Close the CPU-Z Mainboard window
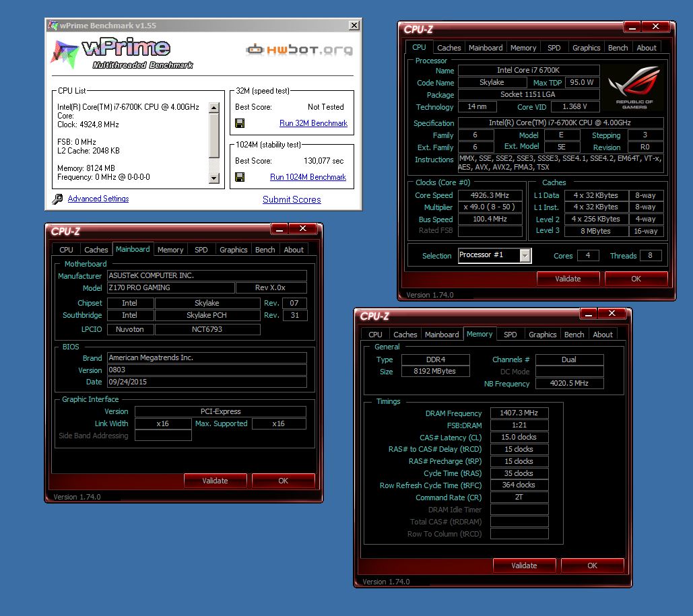This screenshot has height=616, width=693. point(303,229)
